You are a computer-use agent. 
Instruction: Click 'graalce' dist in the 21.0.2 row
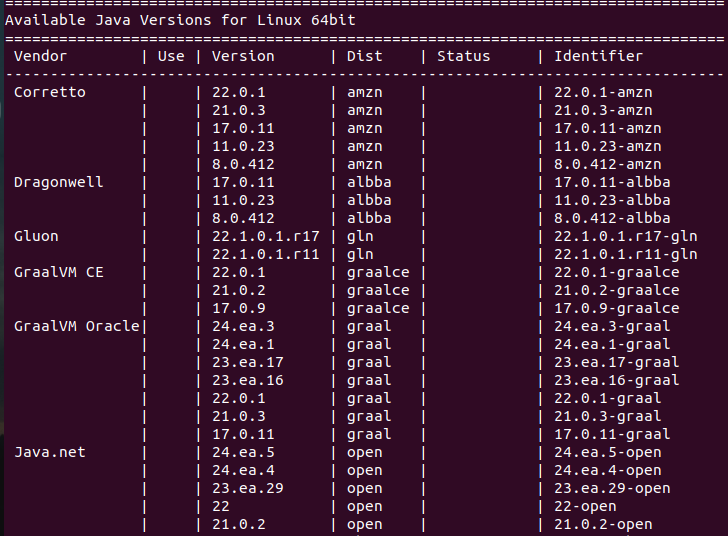pyautogui.click(x=378, y=290)
